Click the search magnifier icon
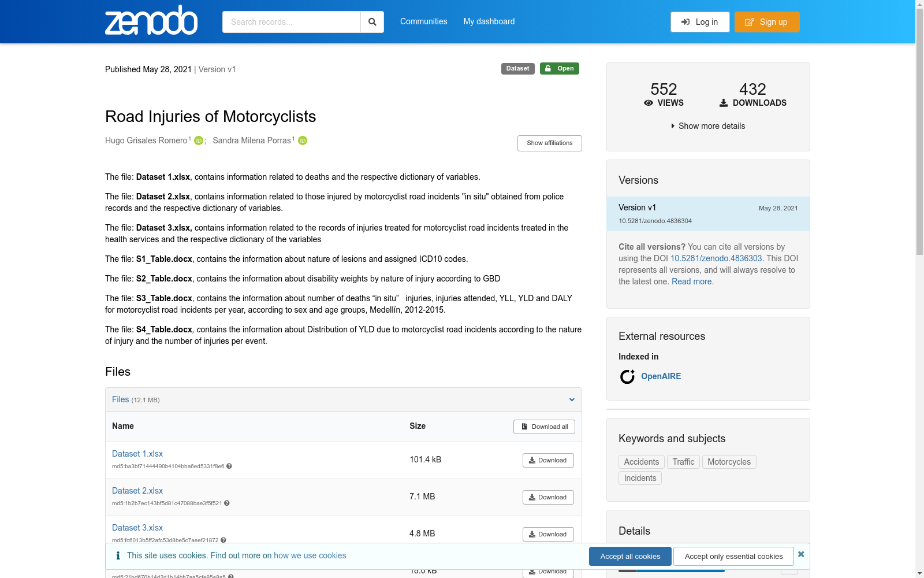Image resolution: width=924 pixels, height=578 pixels. [x=372, y=21]
